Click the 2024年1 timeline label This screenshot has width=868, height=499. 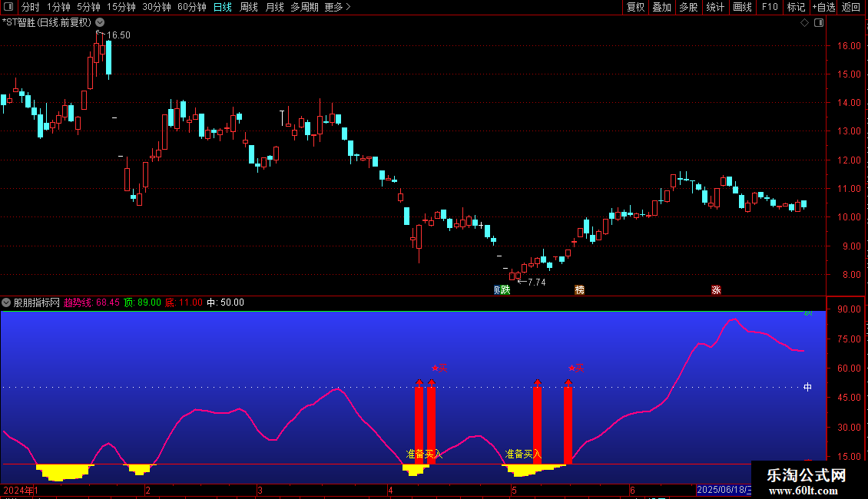21,490
